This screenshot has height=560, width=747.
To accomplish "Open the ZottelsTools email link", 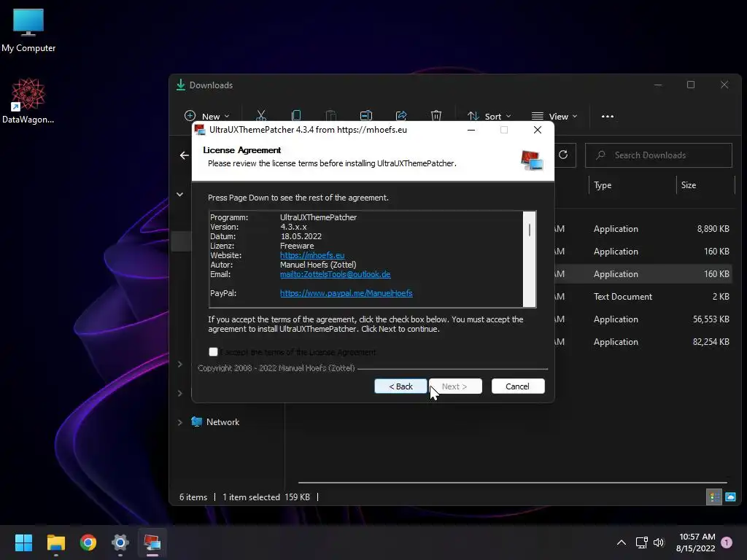I will [336, 274].
